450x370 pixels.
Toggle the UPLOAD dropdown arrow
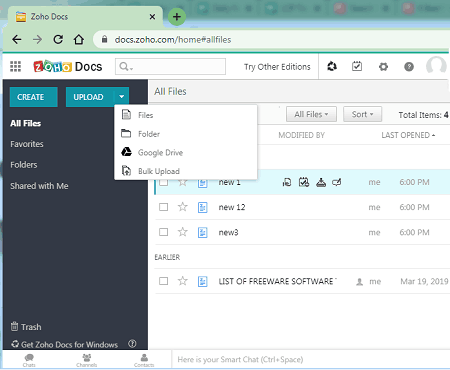pos(122,97)
